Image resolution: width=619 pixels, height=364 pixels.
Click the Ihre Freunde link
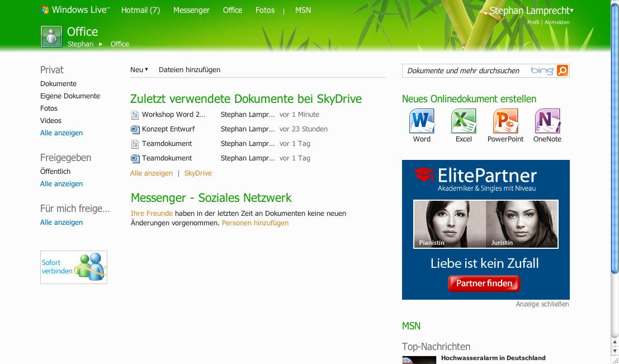click(x=152, y=213)
